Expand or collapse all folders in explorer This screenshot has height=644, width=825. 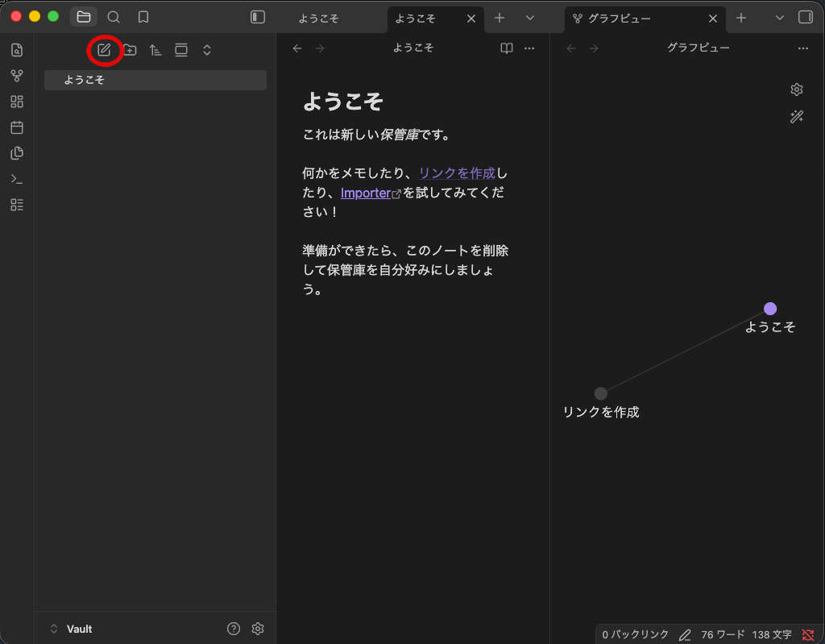(x=207, y=50)
